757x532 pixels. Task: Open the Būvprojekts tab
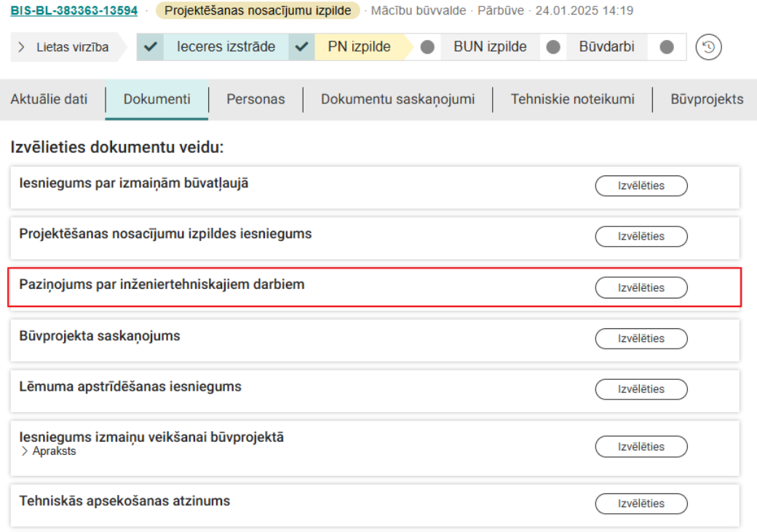pyautogui.click(x=705, y=100)
